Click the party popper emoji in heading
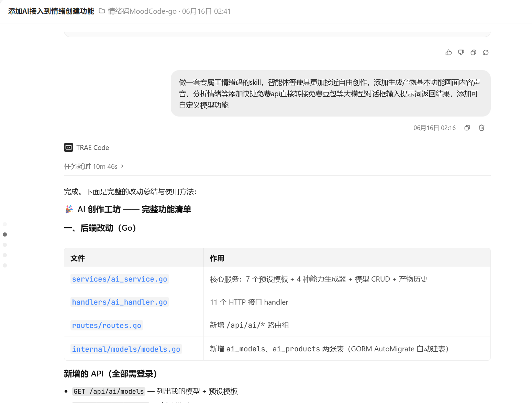 pyautogui.click(x=69, y=209)
